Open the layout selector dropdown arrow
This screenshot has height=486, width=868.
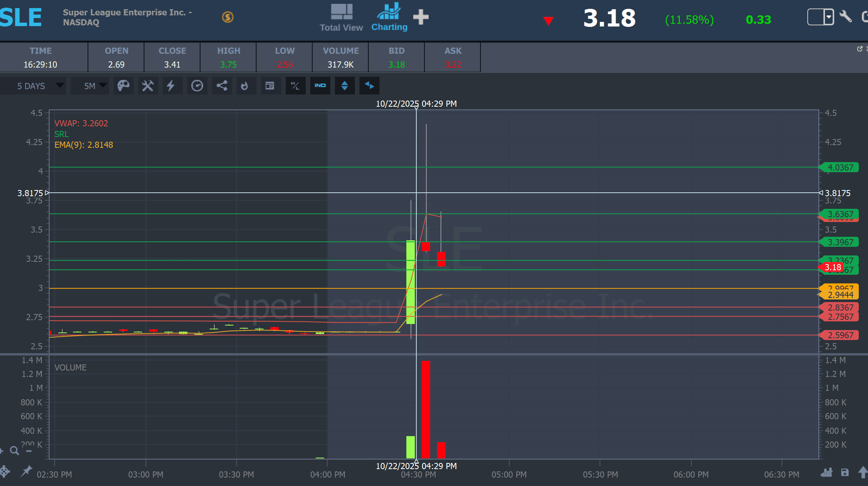(828, 17)
